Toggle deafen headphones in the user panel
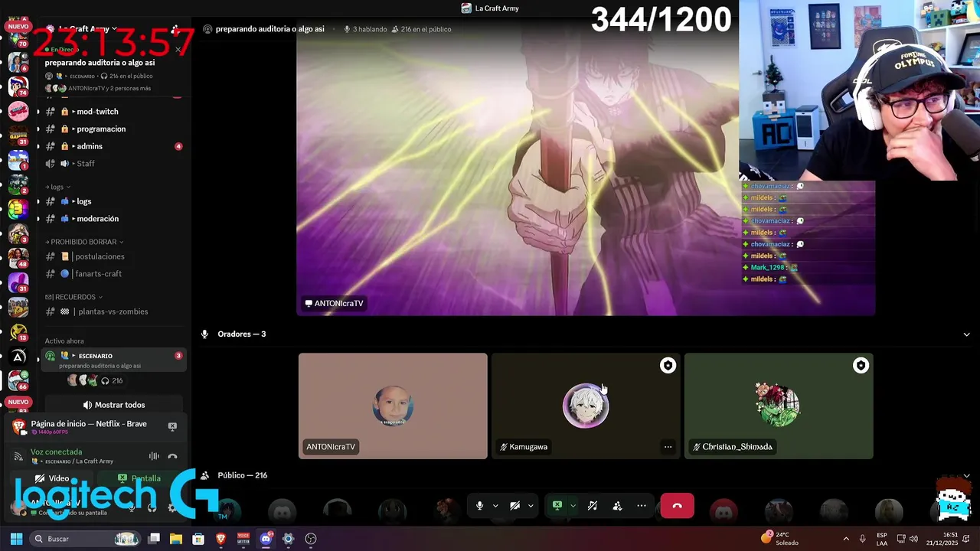Screen dimensions: 980x551 [x=152, y=507]
